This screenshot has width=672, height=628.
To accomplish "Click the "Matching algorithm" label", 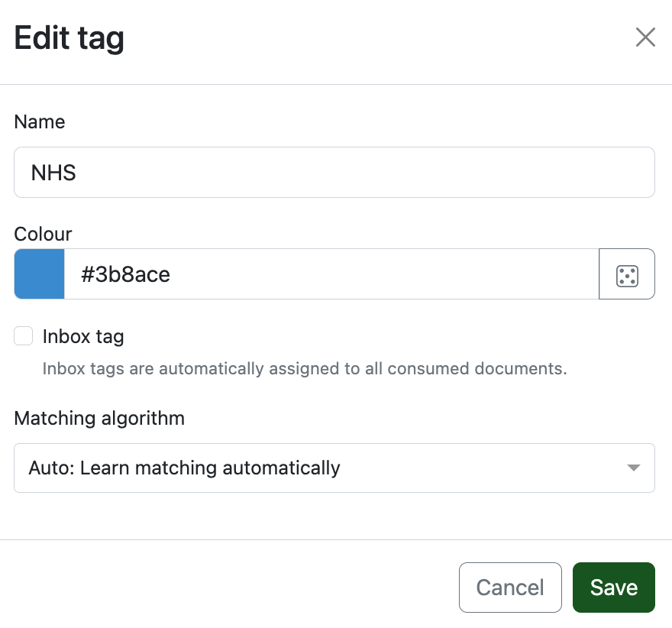I will click(x=99, y=419).
